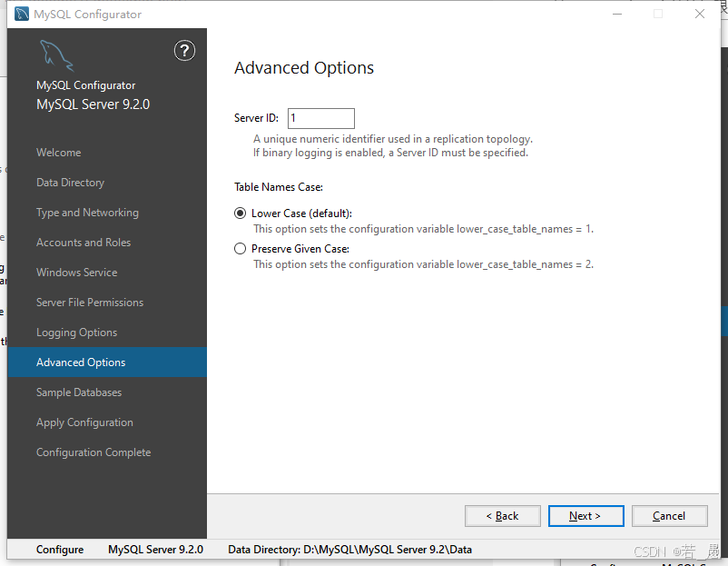Screen dimensions: 728x566
Task: Click the lower_case_table_names = 2 description
Action: click(423, 264)
